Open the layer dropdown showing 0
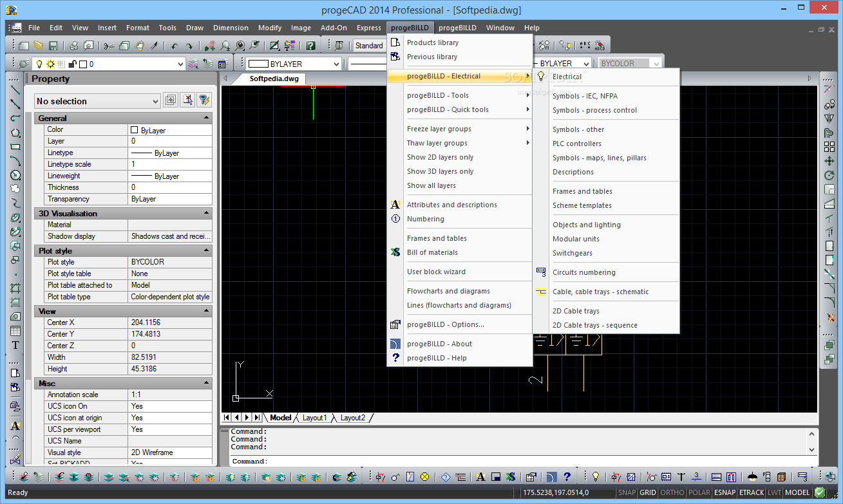 [108, 64]
